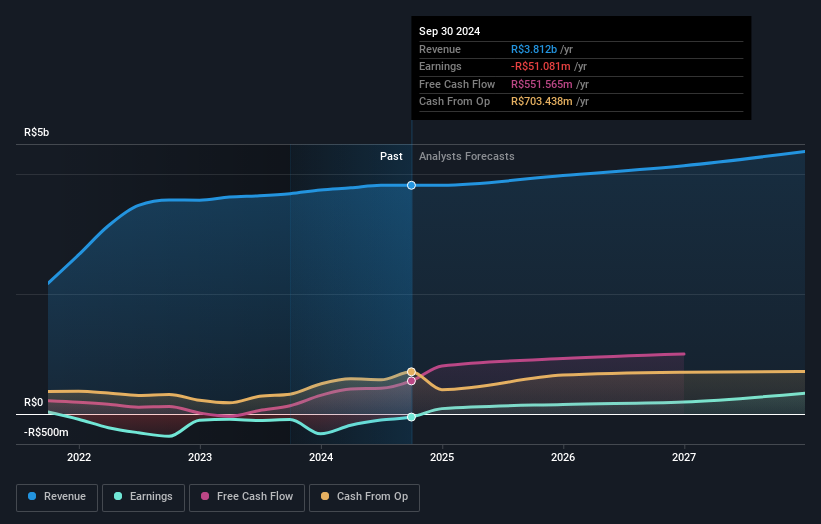Image resolution: width=821 pixels, height=524 pixels.
Task: Toggle the Free Cash Flow legend series
Action: 247,497
